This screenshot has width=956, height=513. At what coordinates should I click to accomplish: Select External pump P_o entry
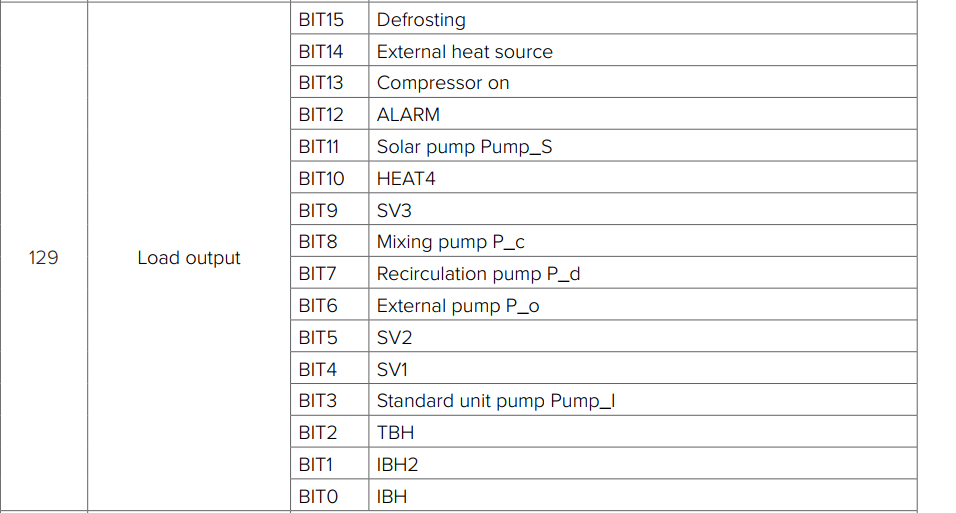click(x=604, y=304)
